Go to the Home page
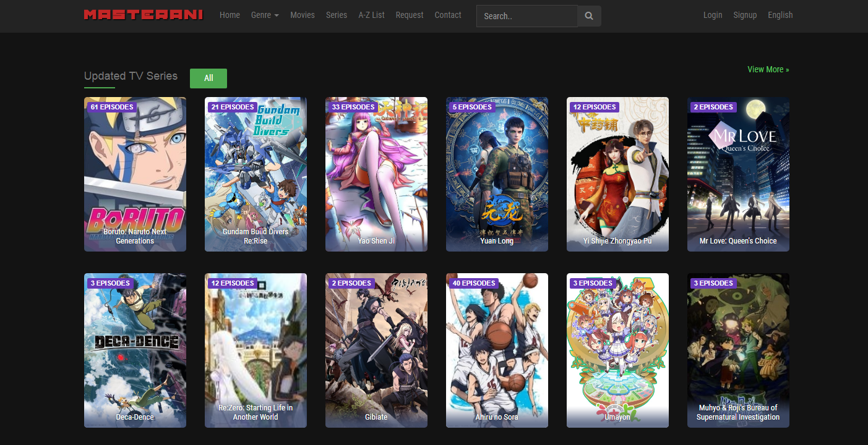 coord(230,15)
